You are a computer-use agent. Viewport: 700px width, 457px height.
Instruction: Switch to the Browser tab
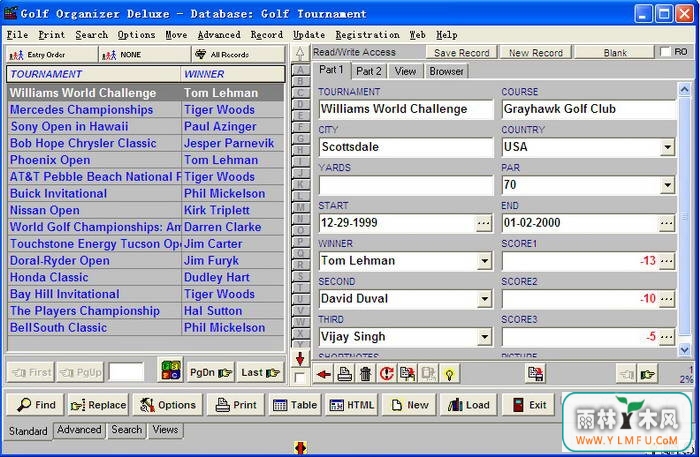[x=446, y=71]
